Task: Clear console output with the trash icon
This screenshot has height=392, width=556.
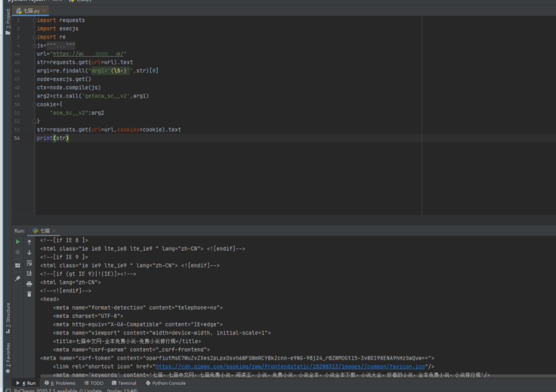Action: pos(29,294)
